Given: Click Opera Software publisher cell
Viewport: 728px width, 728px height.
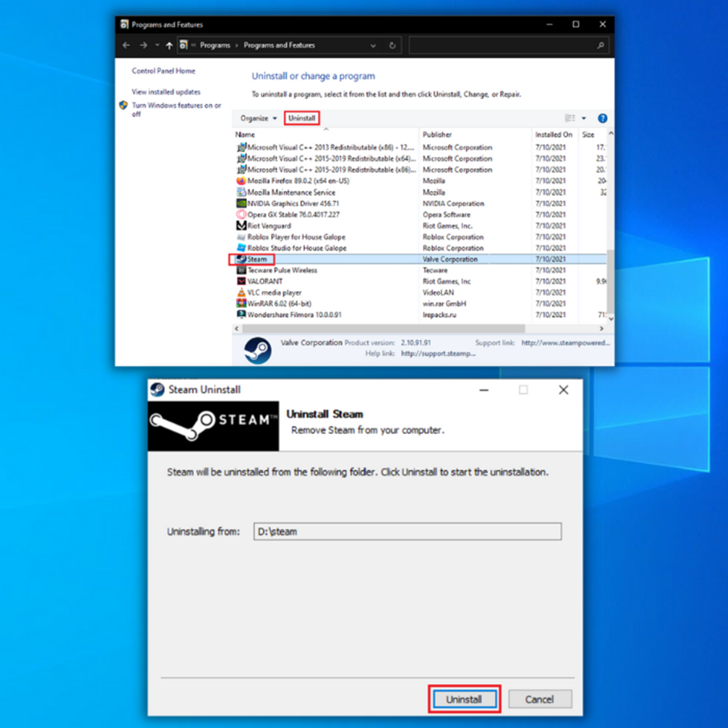Looking at the screenshot, I should coord(446,214).
